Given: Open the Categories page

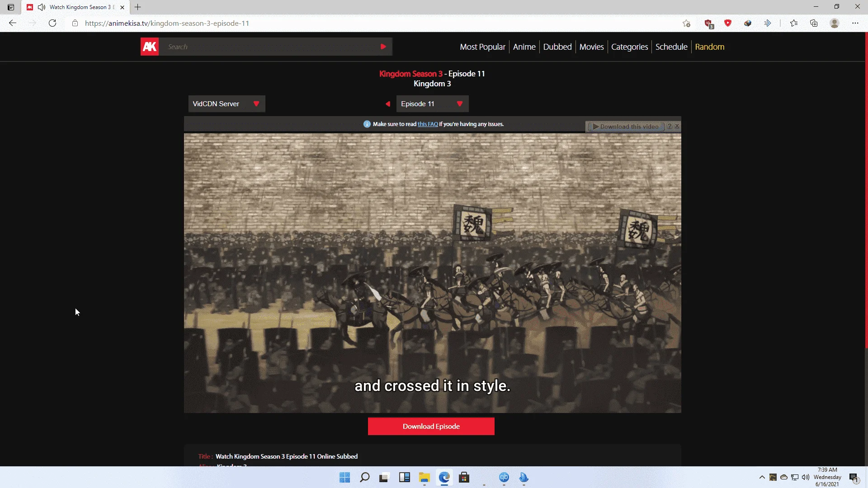Looking at the screenshot, I should pyautogui.click(x=629, y=47).
